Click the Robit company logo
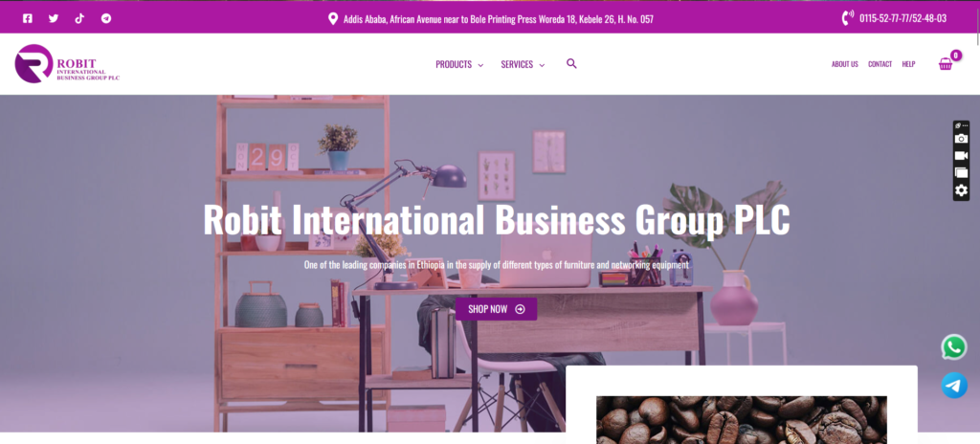The image size is (980, 444). 67,64
